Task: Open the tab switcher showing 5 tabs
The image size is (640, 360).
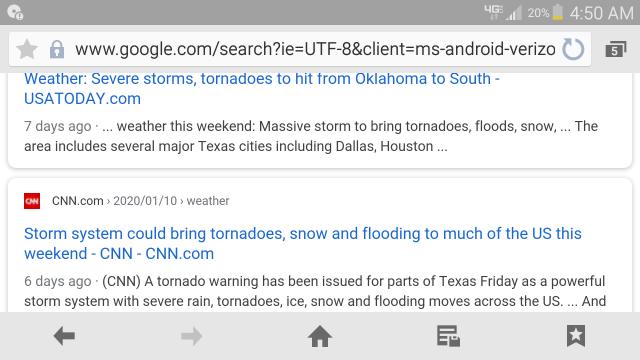Action: point(616,49)
